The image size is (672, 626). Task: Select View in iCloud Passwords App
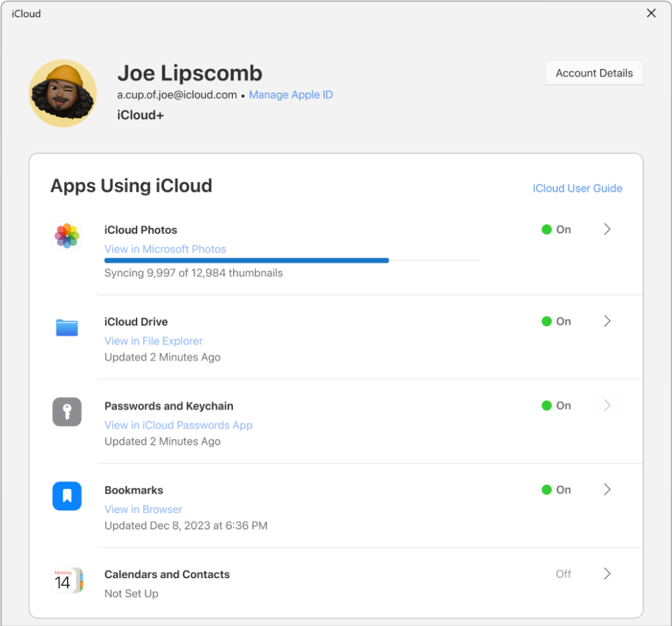(x=178, y=425)
